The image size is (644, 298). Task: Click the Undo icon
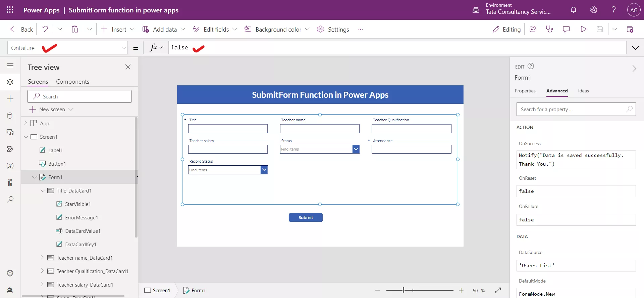(x=45, y=29)
